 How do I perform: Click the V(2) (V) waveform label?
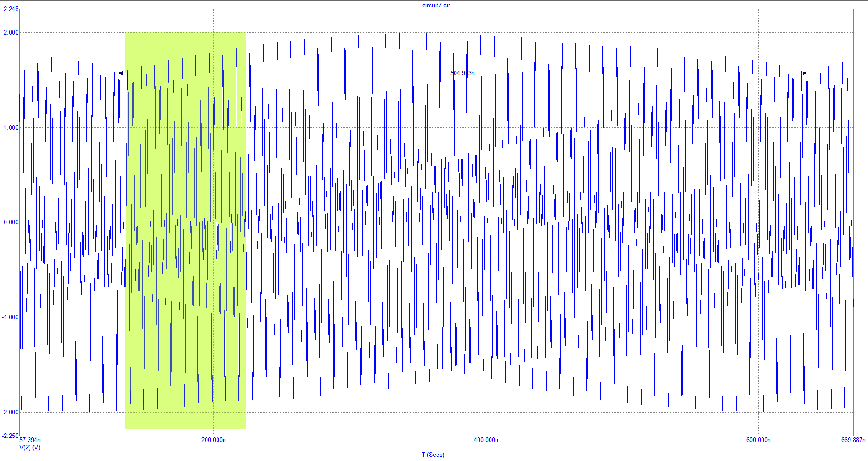[30, 447]
